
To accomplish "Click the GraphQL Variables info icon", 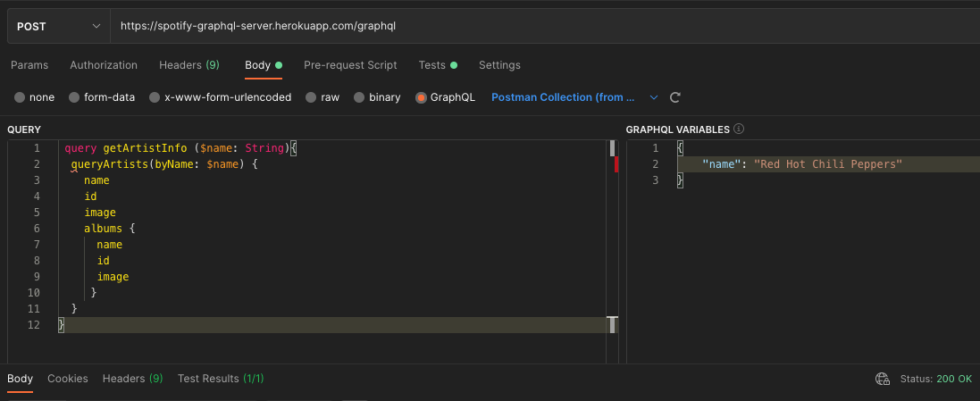I will pos(739,129).
